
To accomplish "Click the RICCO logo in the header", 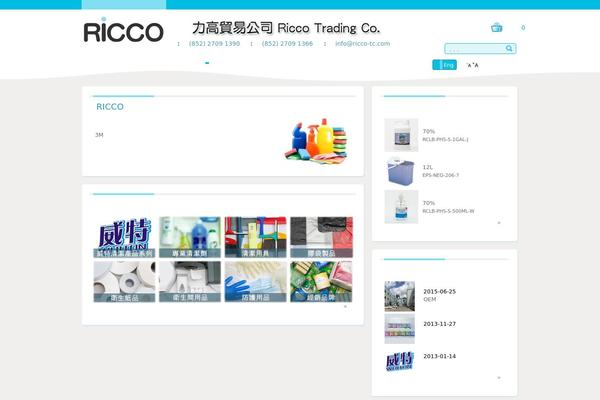I will (x=123, y=30).
